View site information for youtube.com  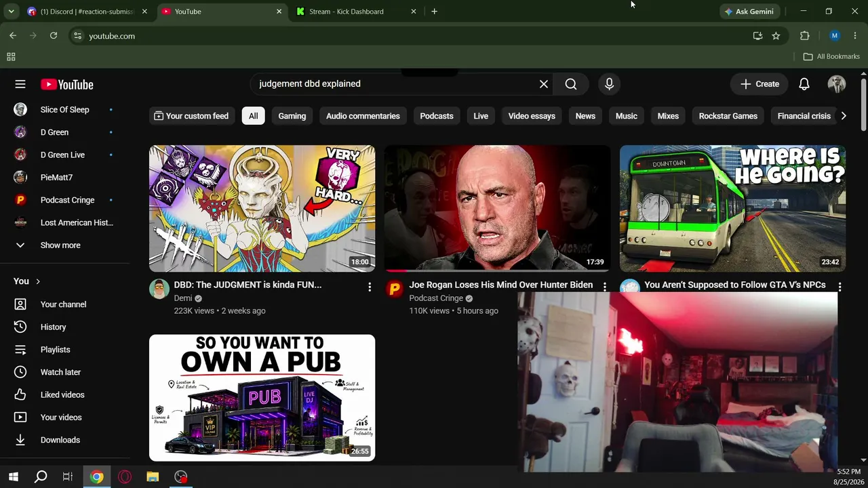coord(77,36)
